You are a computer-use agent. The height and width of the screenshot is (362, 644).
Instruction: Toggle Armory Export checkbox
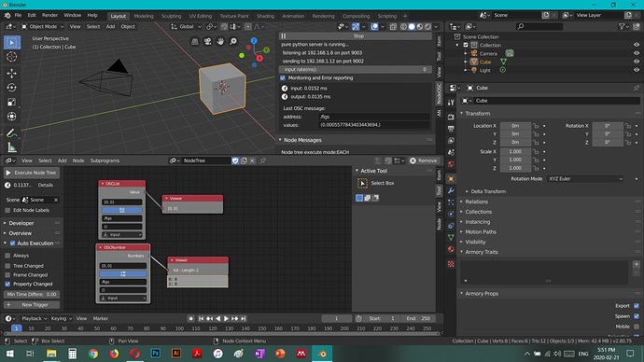tap(637, 306)
